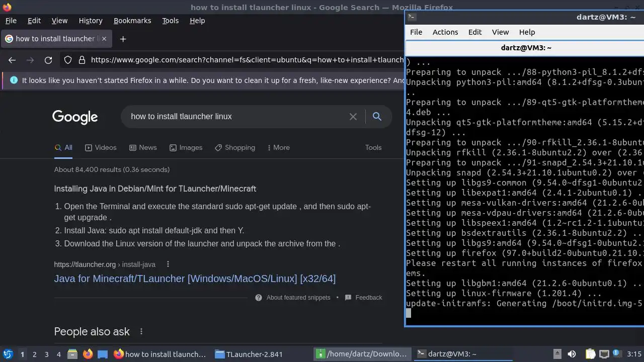The width and height of the screenshot is (644, 362).
Task: Click the Feedback link under snippet
Action: [369, 298]
